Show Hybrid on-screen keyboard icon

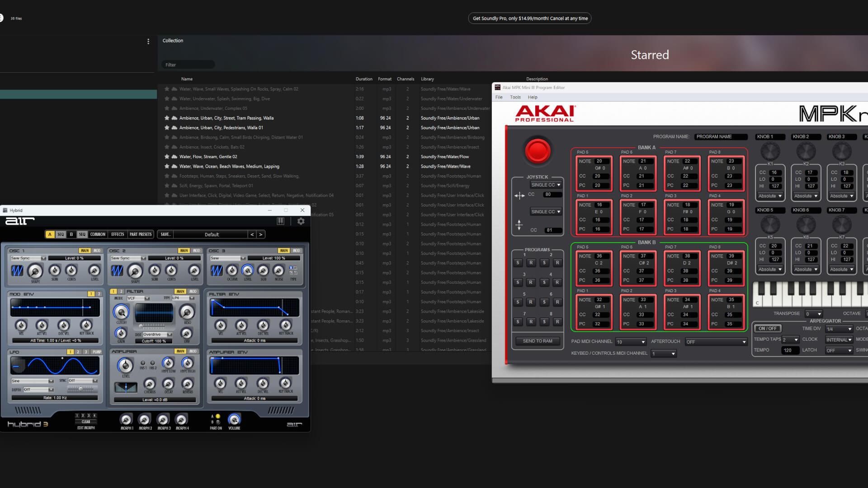point(280,221)
